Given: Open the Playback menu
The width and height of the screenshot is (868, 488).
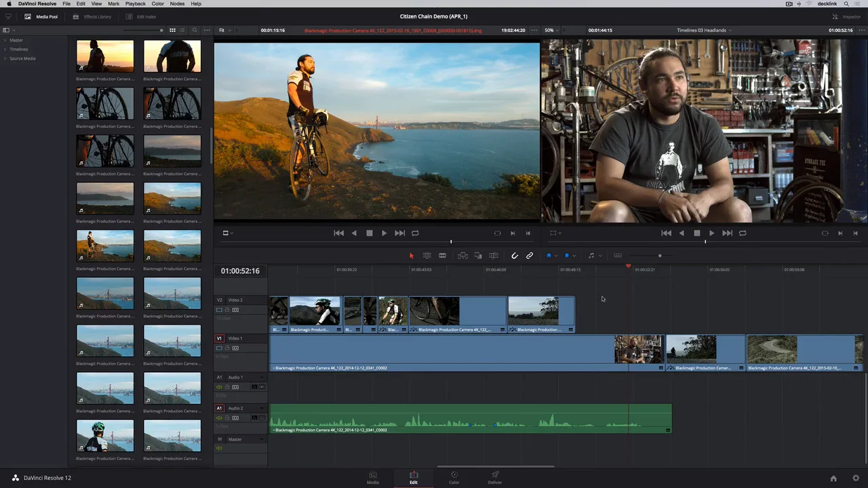Looking at the screenshot, I should [x=135, y=3].
